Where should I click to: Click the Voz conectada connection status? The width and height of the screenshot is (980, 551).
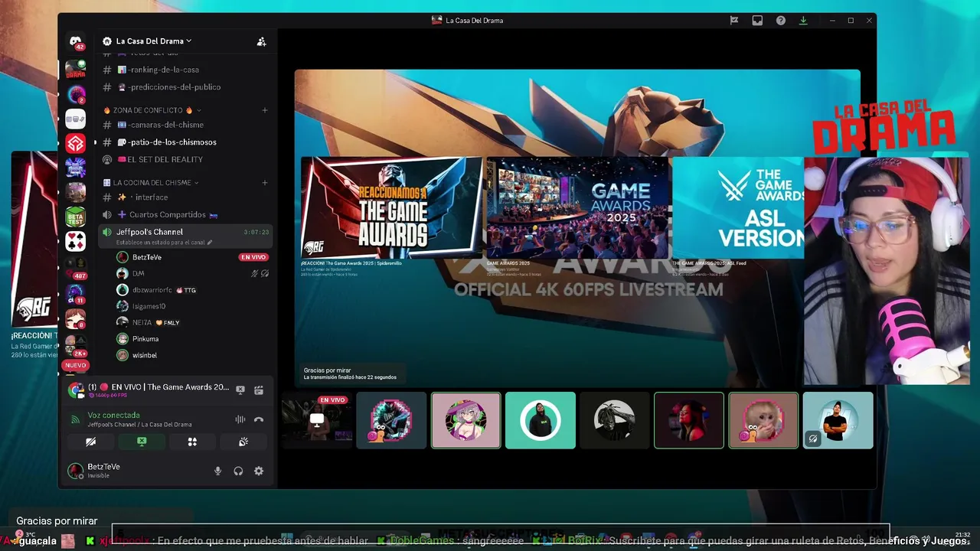113,415
